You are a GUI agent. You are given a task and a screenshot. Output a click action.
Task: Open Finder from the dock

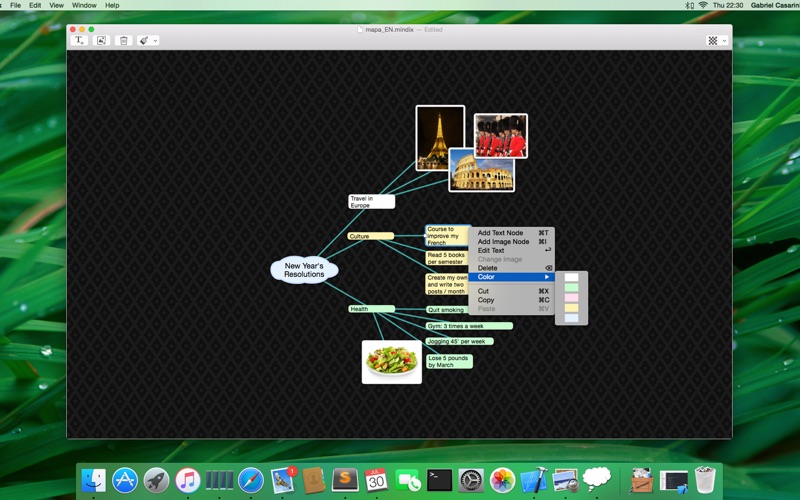tap(94, 481)
